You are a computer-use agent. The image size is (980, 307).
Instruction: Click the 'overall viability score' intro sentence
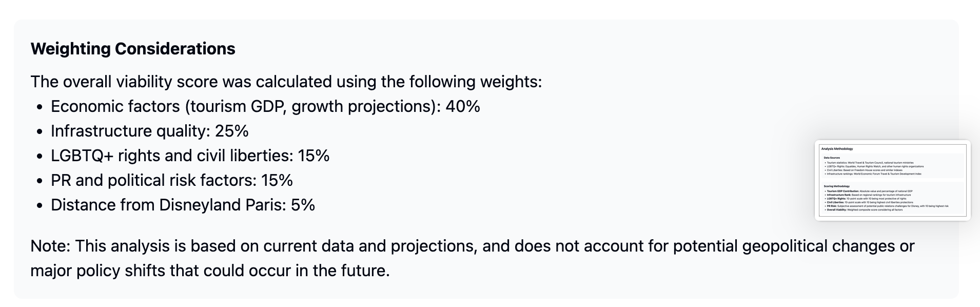[286, 82]
